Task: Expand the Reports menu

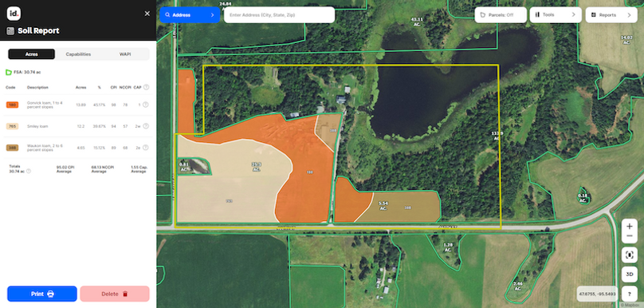Action: pyautogui.click(x=611, y=15)
